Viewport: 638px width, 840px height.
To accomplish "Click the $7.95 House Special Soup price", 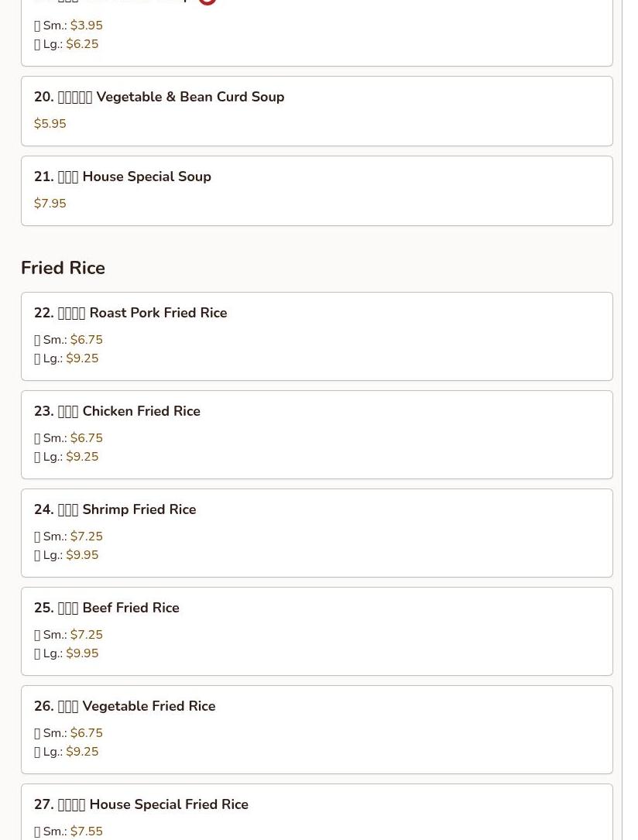I will coord(50,204).
